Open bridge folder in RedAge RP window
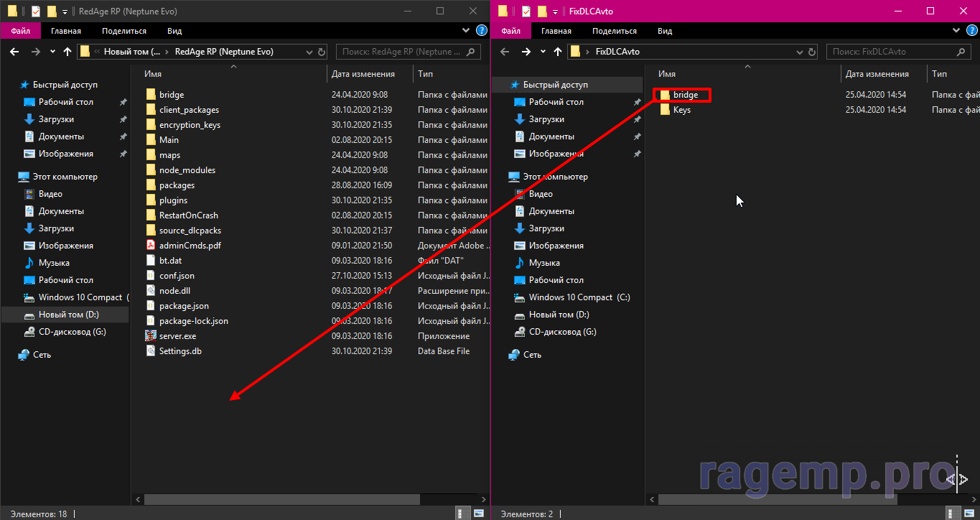 point(172,94)
